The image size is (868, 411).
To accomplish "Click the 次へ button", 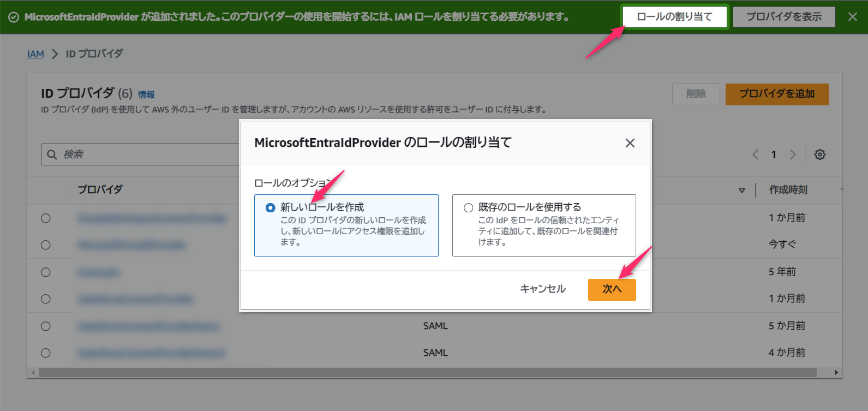I will pos(612,289).
